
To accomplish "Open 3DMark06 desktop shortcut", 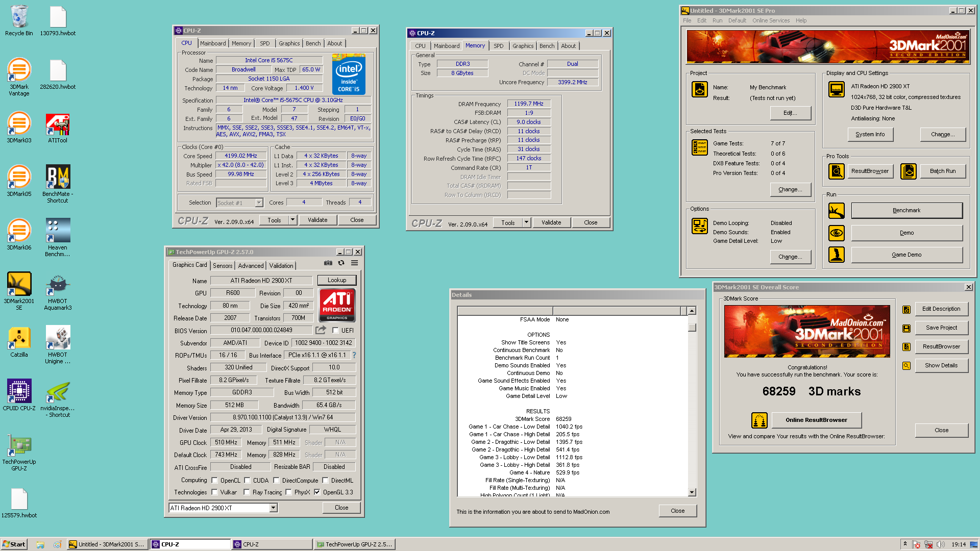I will click(19, 234).
